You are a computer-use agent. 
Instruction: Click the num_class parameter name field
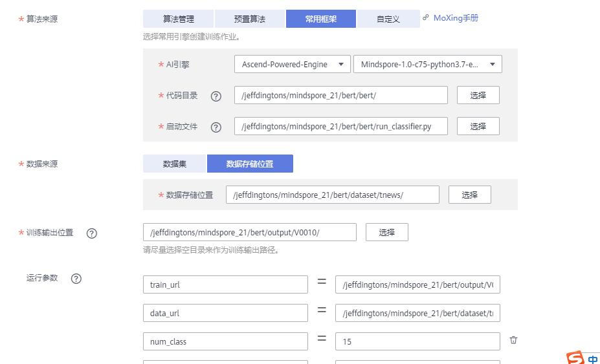click(225, 341)
